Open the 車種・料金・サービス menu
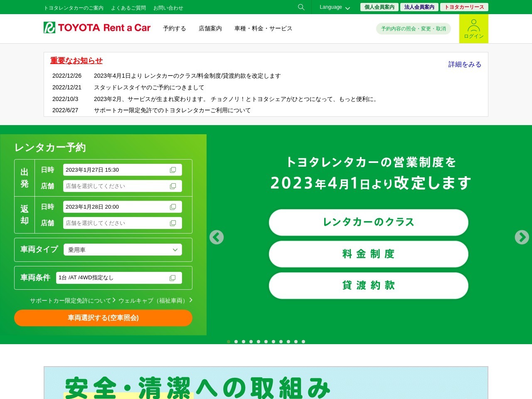Viewport: 532px width, 399px height. tap(264, 28)
